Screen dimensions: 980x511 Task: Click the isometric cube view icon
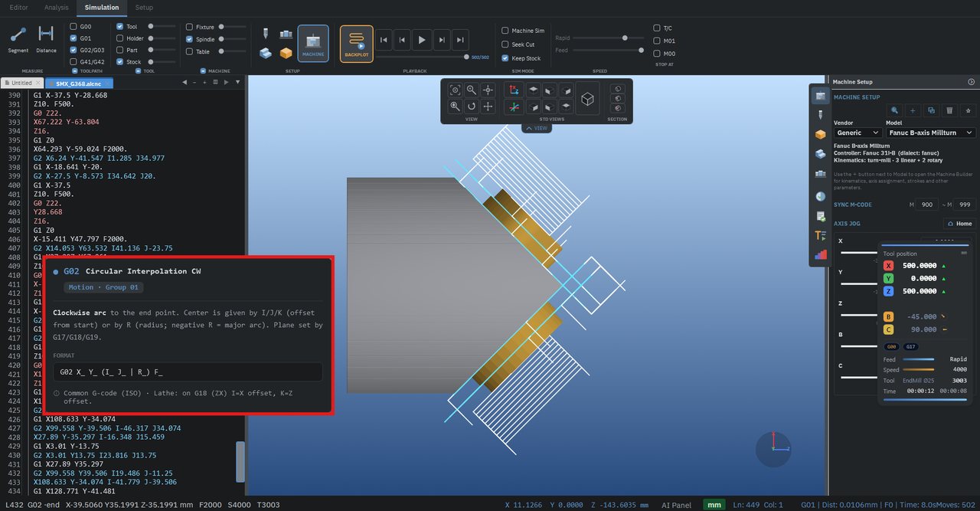click(x=588, y=99)
